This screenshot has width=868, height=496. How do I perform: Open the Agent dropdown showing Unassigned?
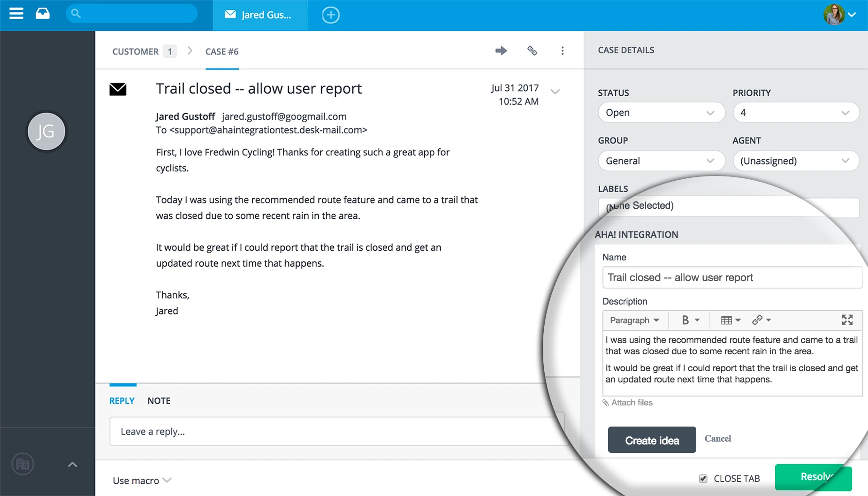tap(796, 161)
